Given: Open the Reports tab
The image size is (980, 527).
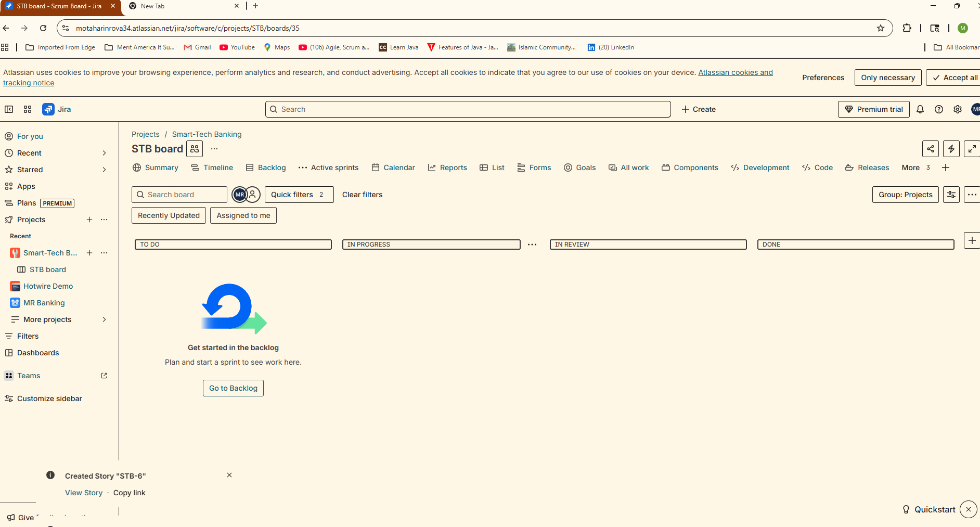Looking at the screenshot, I should (x=447, y=168).
